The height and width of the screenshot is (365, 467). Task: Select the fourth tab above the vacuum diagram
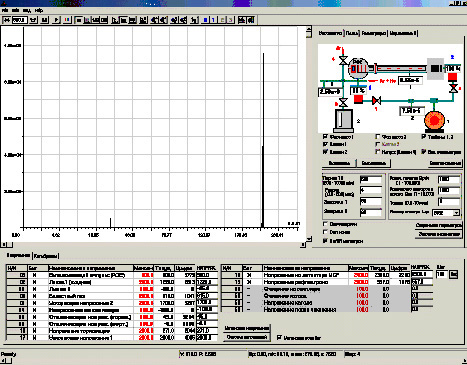click(x=403, y=33)
